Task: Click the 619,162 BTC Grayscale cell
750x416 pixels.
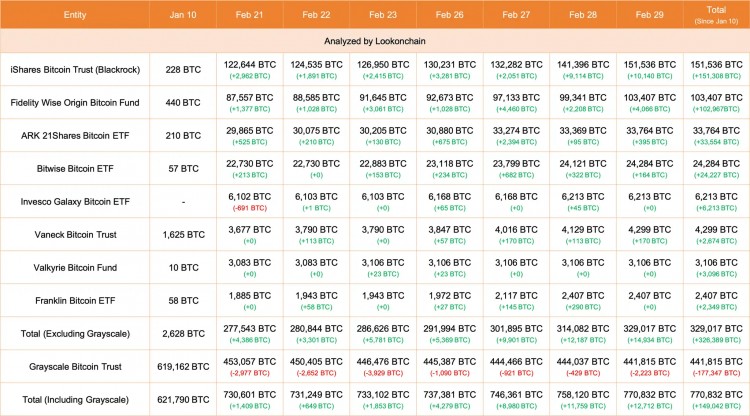Action: [x=183, y=366]
